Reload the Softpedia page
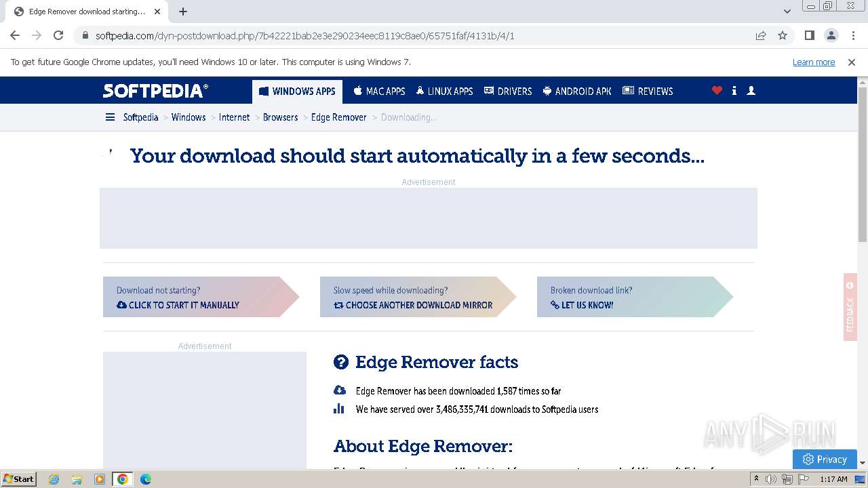 pyautogui.click(x=58, y=35)
